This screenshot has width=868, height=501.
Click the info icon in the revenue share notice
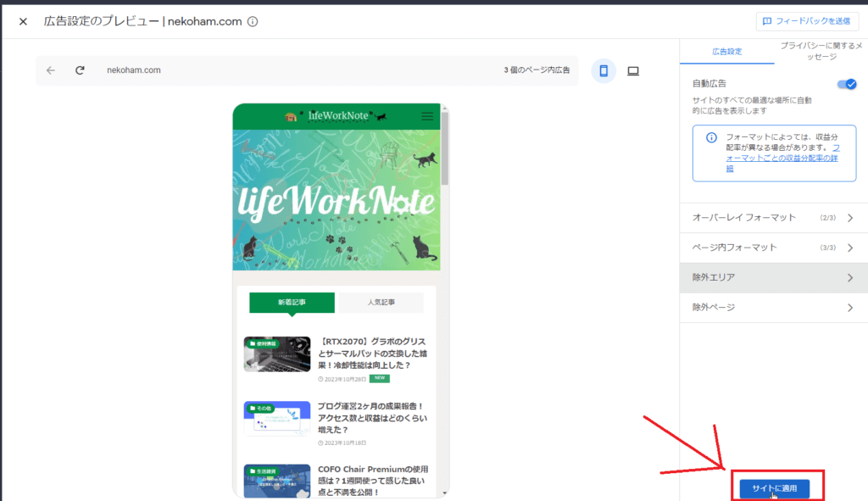pos(711,137)
